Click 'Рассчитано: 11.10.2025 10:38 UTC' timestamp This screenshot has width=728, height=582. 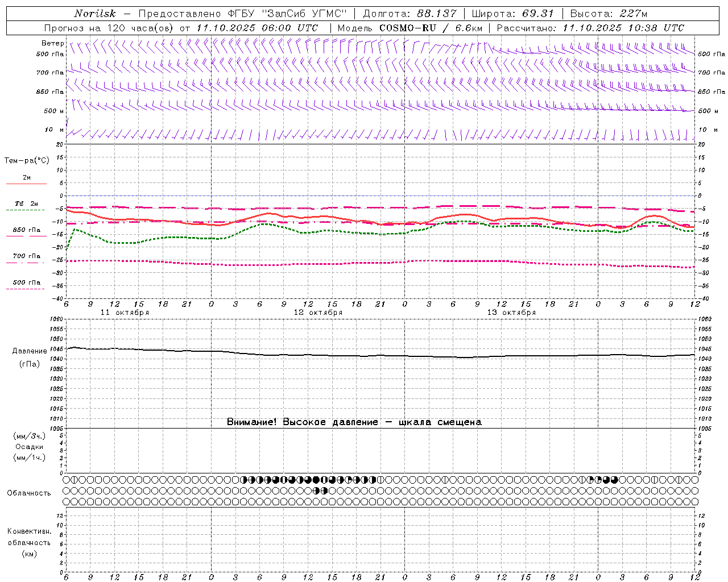point(590,28)
